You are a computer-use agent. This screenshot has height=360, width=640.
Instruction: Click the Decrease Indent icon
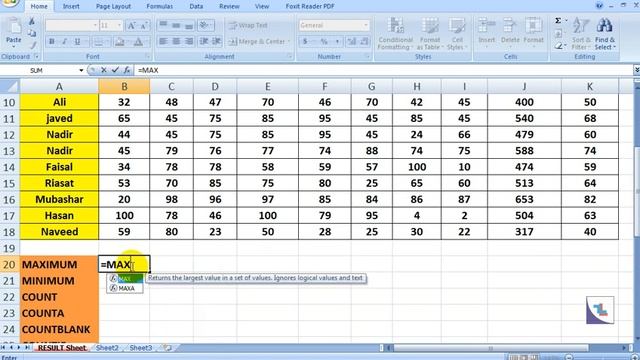tap(204, 41)
